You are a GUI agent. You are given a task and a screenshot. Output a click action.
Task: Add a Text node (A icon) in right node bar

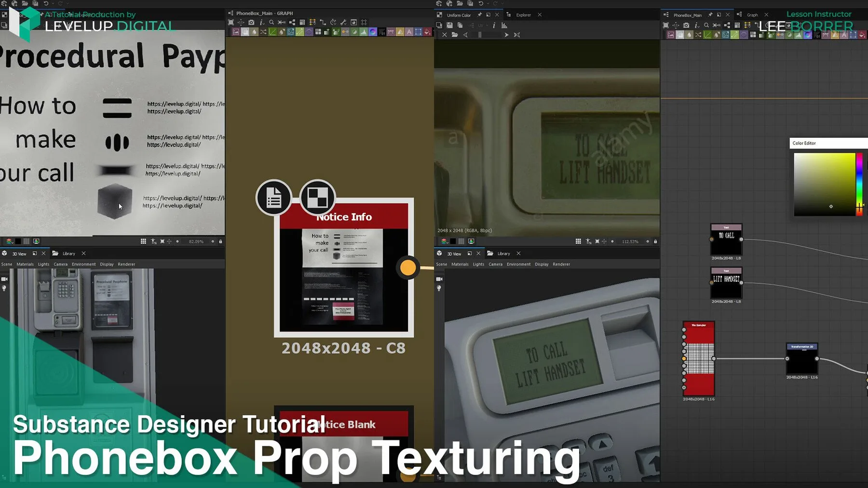click(844, 34)
